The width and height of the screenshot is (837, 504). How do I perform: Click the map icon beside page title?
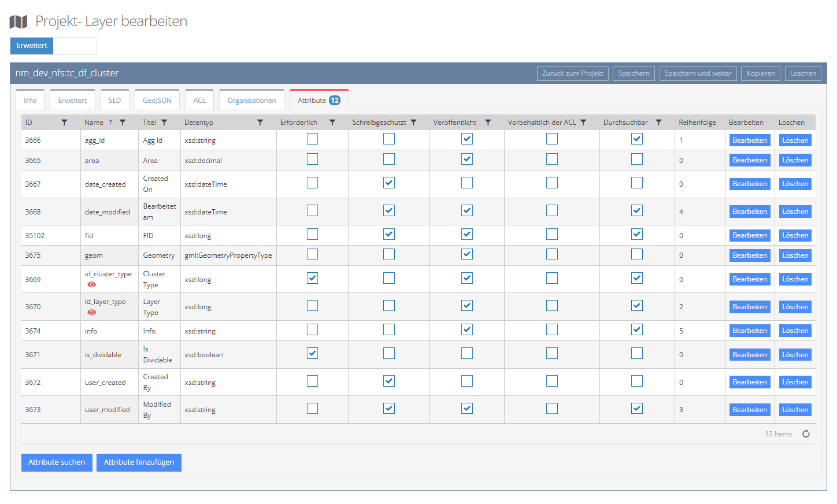click(x=18, y=22)
